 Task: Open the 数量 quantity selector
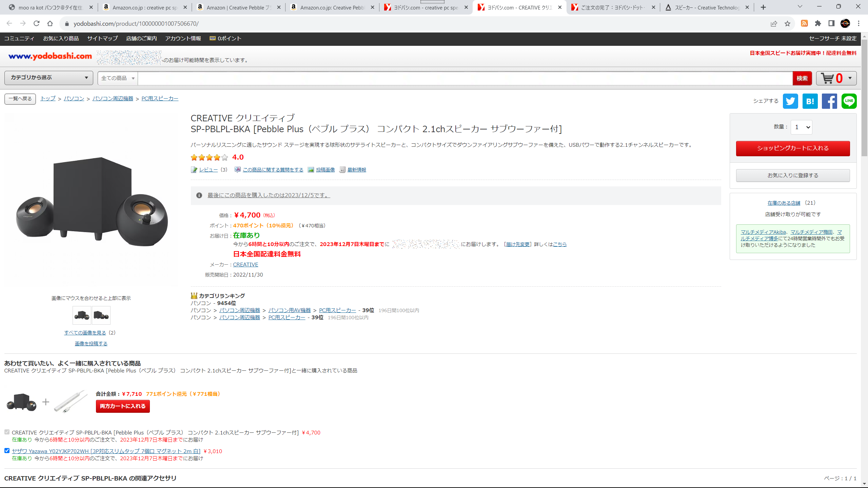click(x=802, y=127)
